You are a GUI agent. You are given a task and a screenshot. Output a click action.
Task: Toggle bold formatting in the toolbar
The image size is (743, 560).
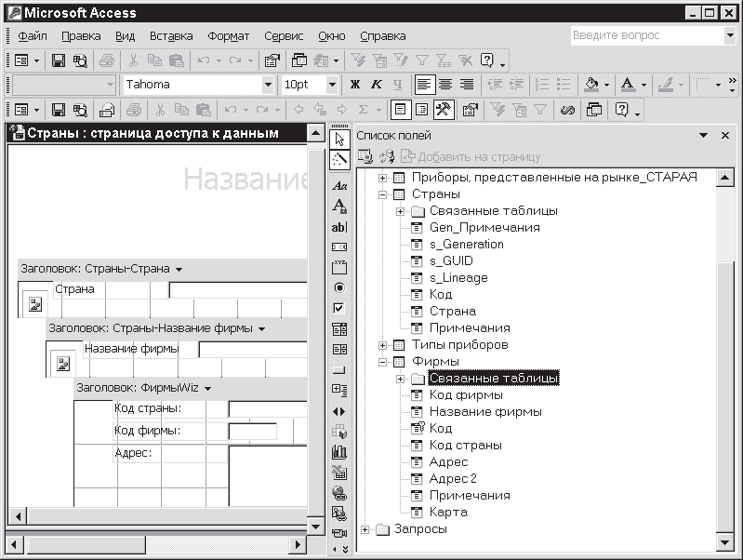tap(354, 85)
